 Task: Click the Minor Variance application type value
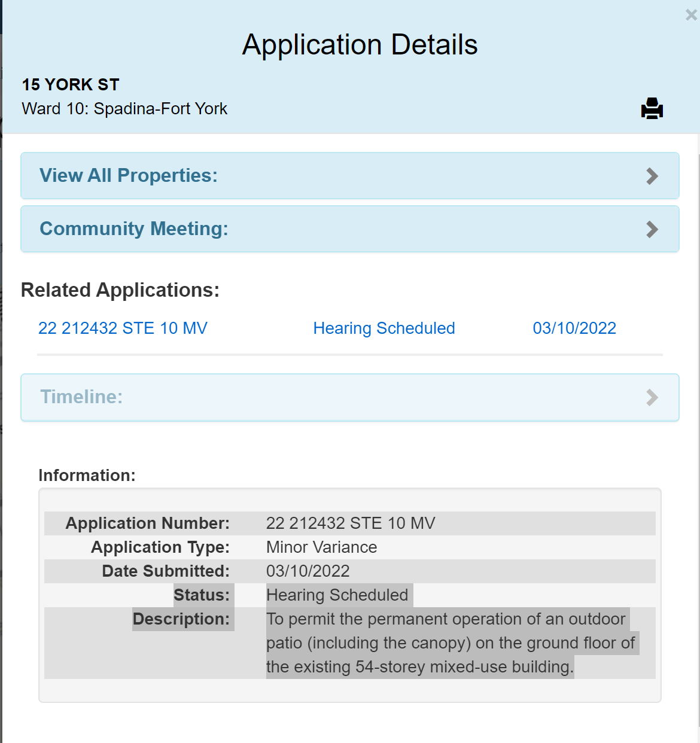pos(321,547)
